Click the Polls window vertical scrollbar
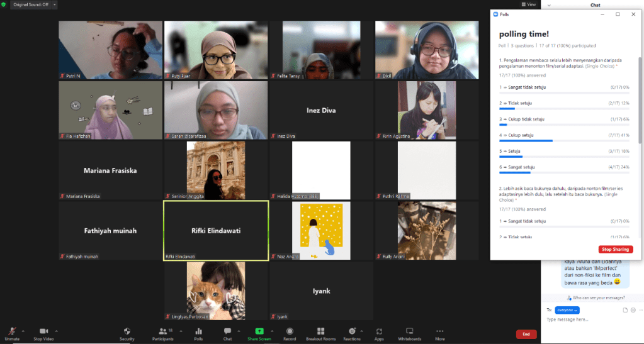Screen dimensions: 644x344 pyautogui.click(x=640, y=101)
